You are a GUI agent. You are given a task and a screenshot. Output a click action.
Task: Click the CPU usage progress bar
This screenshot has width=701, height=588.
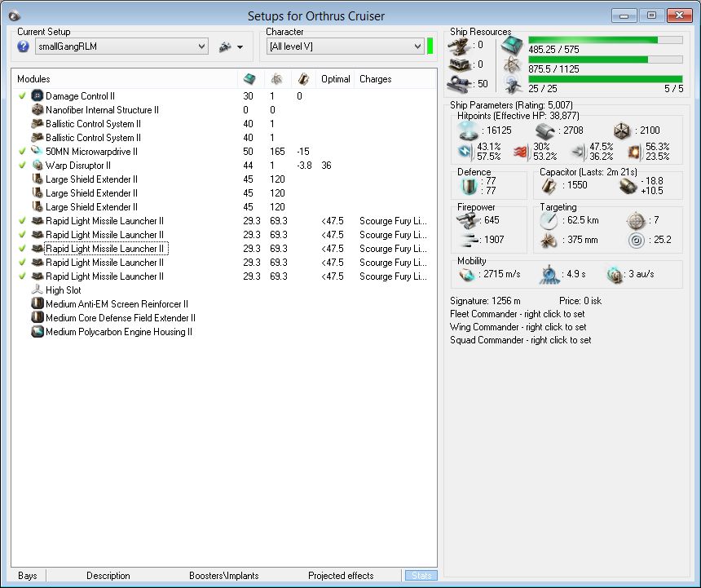tap(606, 40)
